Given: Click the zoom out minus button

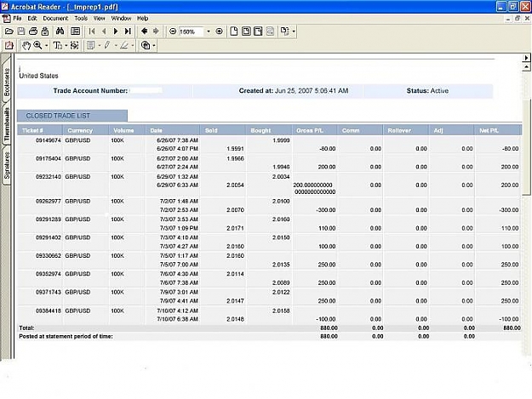Looking at the screenshot, I should click(173, 31).
